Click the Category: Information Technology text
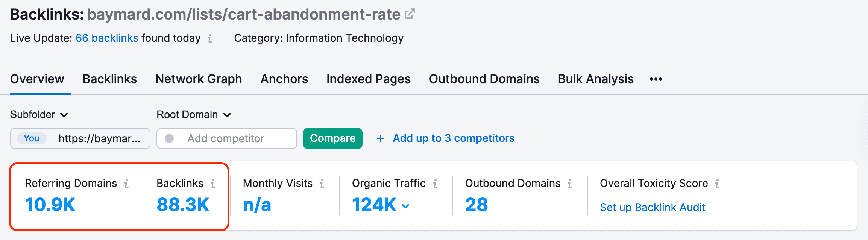 click(319, 38)
